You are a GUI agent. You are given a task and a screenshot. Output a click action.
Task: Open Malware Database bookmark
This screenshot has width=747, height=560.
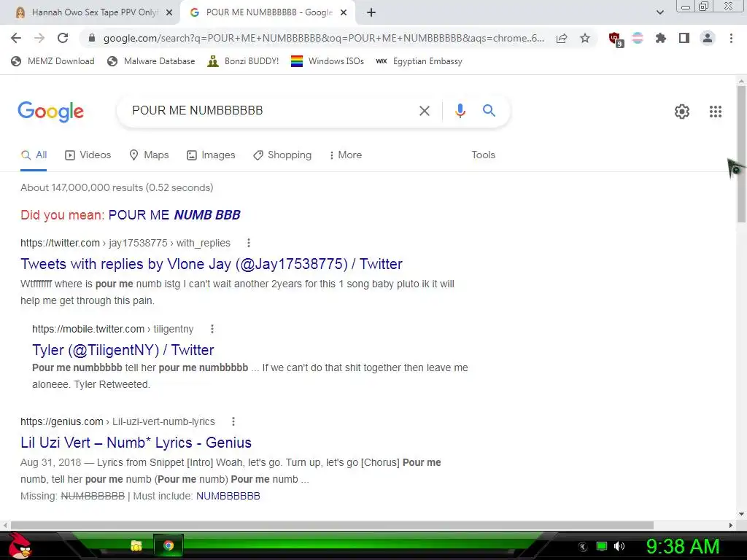tap(152, 61)
